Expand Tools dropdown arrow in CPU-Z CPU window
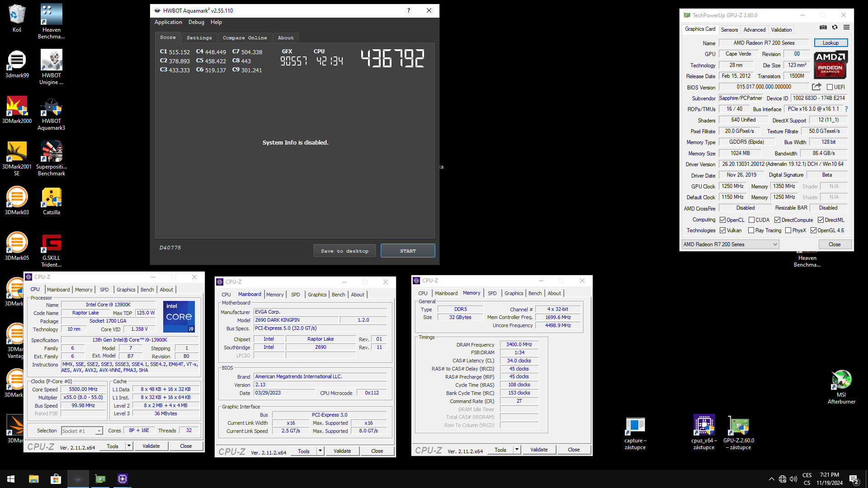868x488 pixels. (129, 446)
